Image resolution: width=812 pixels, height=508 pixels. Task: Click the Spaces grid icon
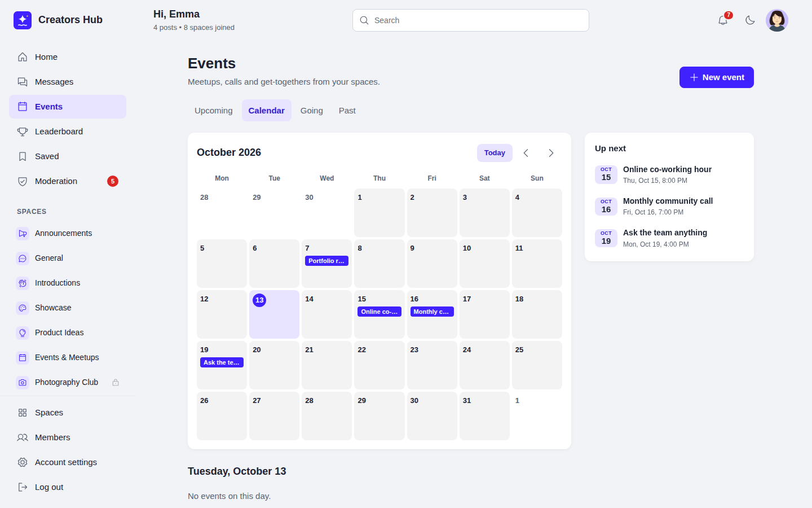click(23, 413)
